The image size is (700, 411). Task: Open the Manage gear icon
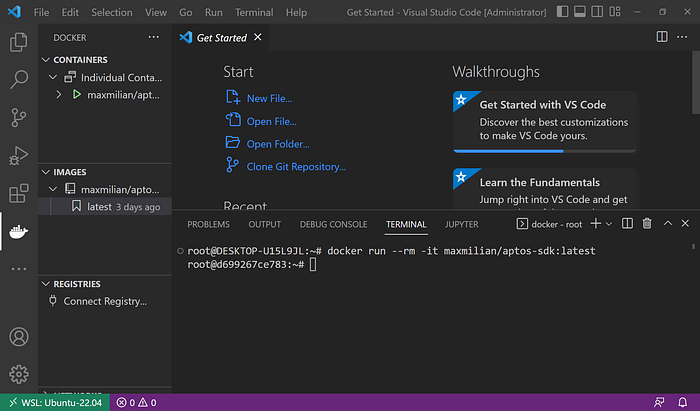19,374
